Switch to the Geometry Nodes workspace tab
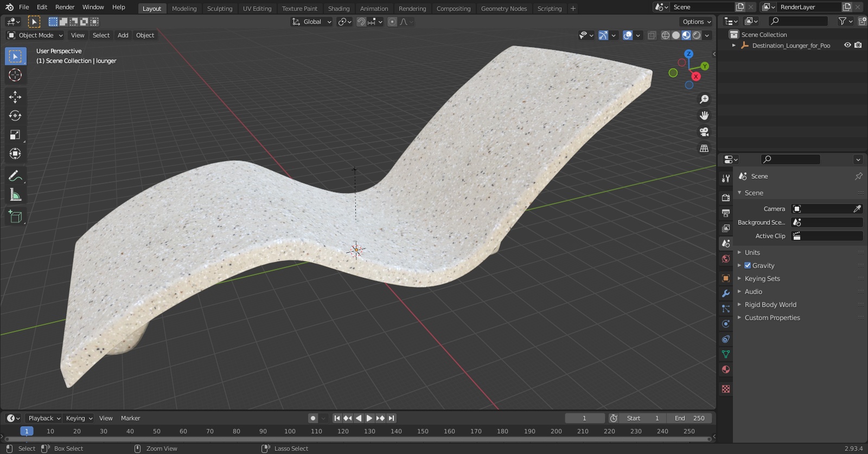 (x=504, y=9)
